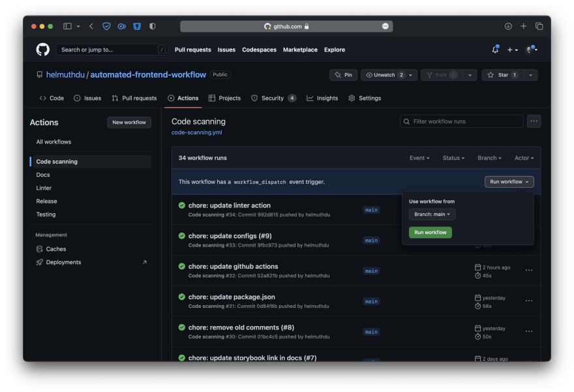The image size is (574, 392).
Task: Open the GitHub home logo
Action: pos(43,50)
